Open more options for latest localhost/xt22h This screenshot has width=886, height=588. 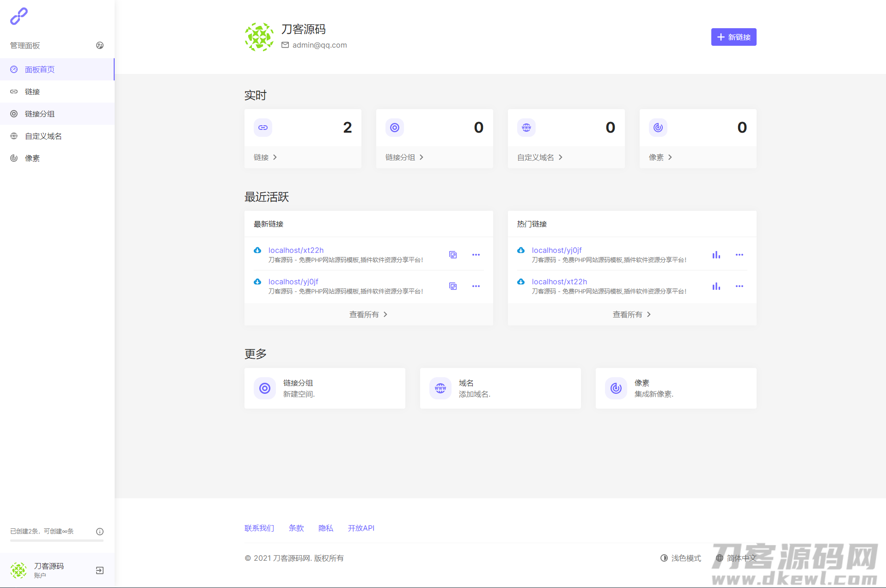(476, 255)
